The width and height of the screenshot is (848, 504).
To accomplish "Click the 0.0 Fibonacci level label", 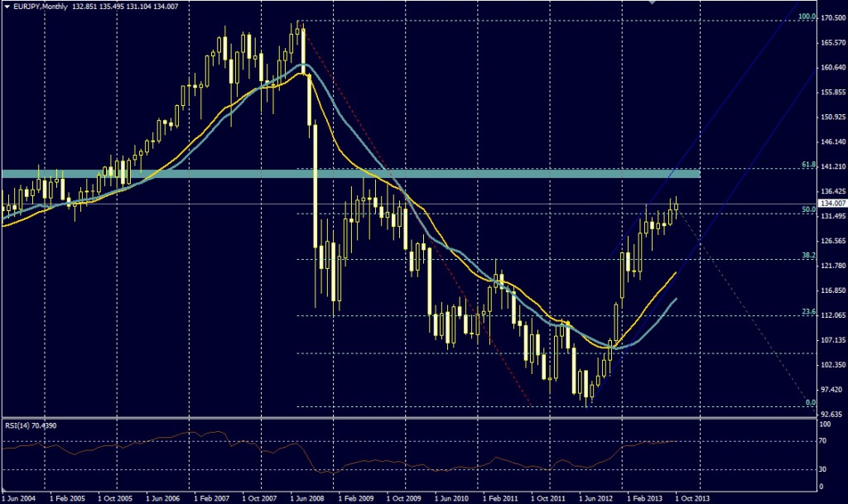I will coord(812,402).
